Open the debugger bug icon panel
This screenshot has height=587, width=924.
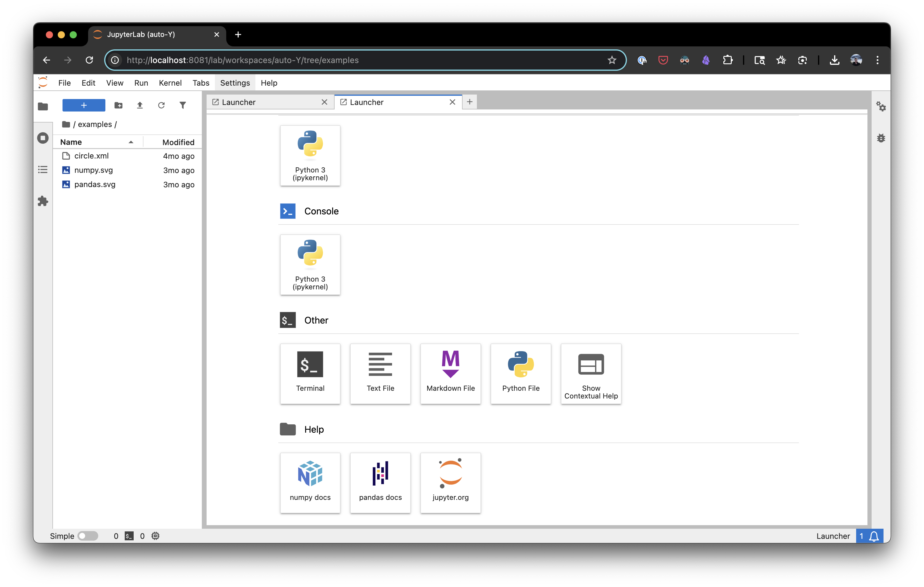point(881,138)
